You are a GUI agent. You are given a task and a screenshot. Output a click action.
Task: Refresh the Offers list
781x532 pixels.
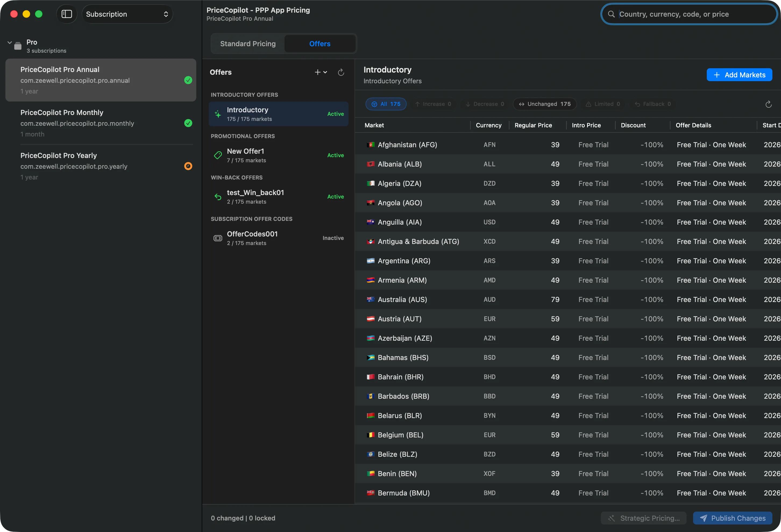(x=341, y=72)
